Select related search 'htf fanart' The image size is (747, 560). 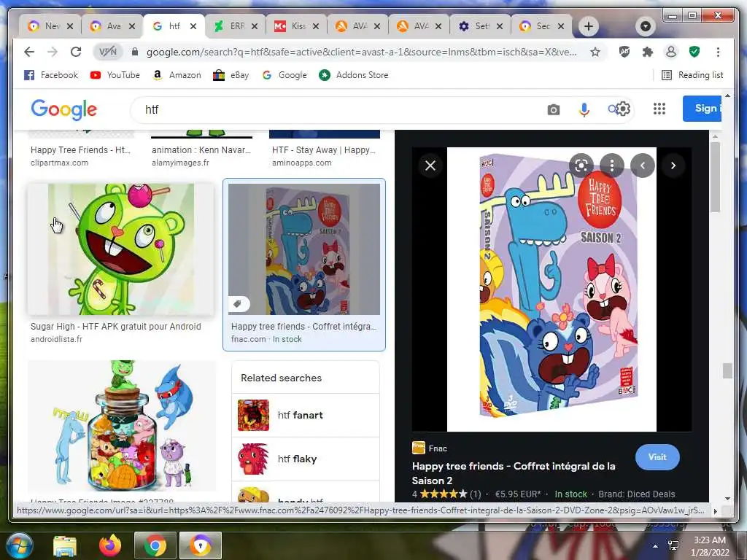[306, 415]
